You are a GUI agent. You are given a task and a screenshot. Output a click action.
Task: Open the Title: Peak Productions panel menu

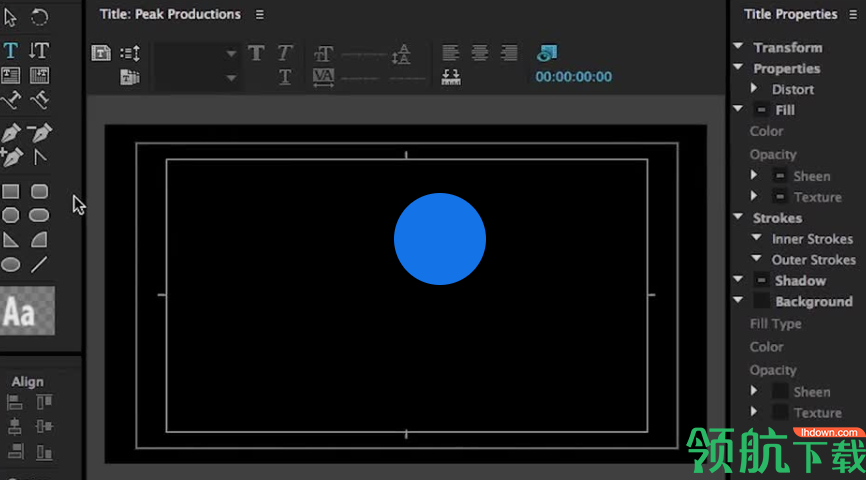coord(260,15)
